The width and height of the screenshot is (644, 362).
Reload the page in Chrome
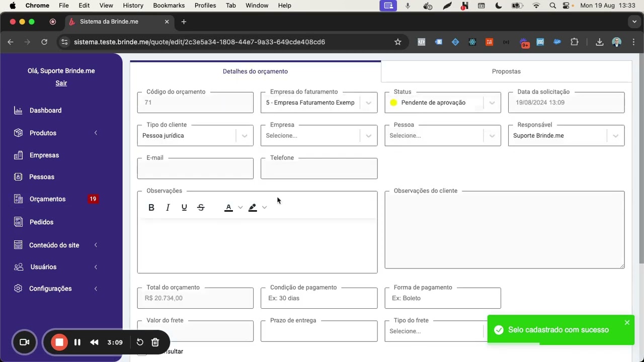[x=44, y=42]
